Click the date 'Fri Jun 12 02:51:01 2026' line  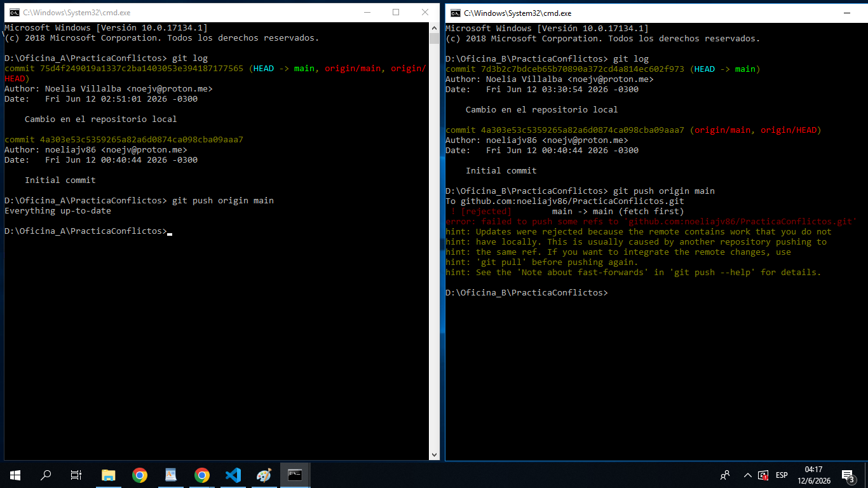pyautogui.click(x=101, y=99)
